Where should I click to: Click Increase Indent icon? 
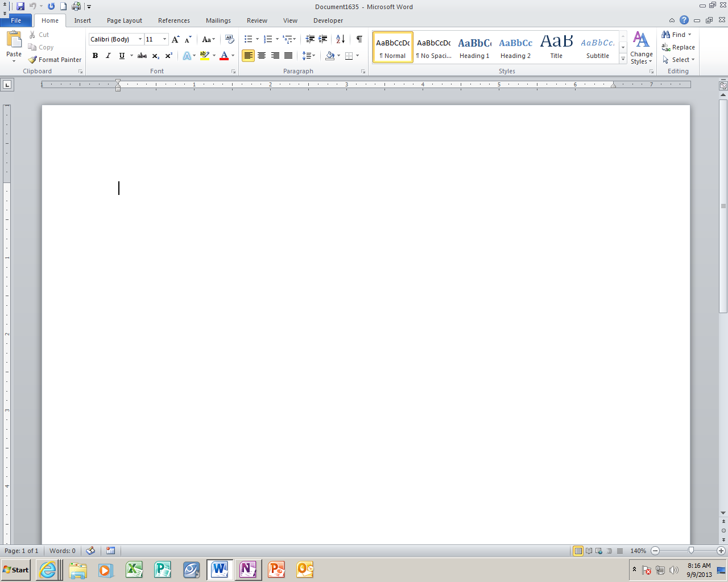[323, 39]
